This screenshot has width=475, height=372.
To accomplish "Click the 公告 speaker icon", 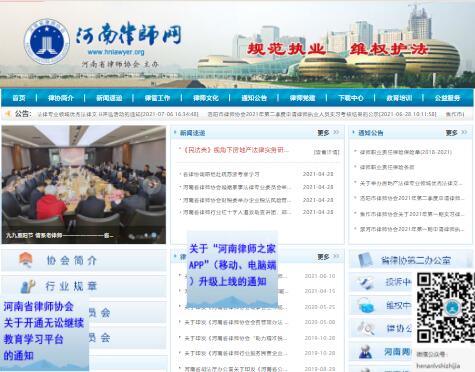I will [x=8, y=114].
